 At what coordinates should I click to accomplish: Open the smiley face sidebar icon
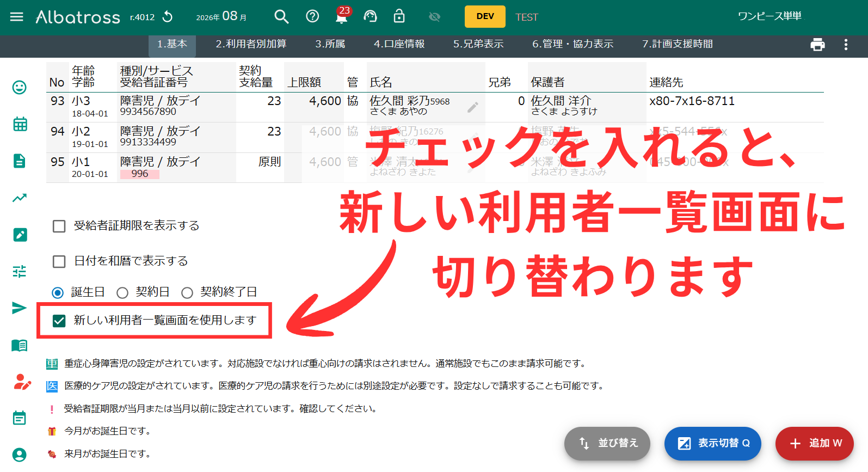point(20,87)
